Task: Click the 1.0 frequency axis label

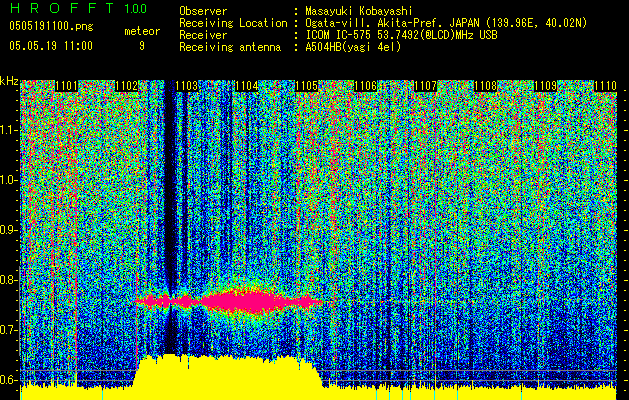Action: (x=9, y=180)
